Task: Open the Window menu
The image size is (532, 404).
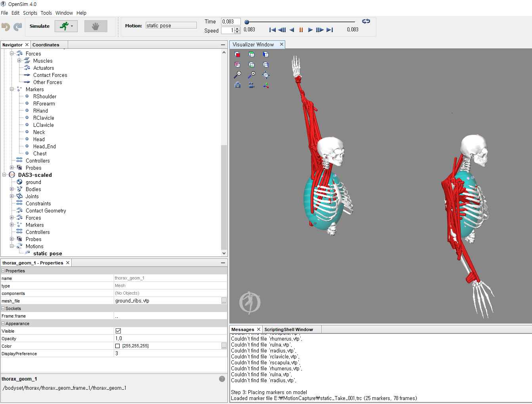Action: pyautogui.click(x=64, y=13)
